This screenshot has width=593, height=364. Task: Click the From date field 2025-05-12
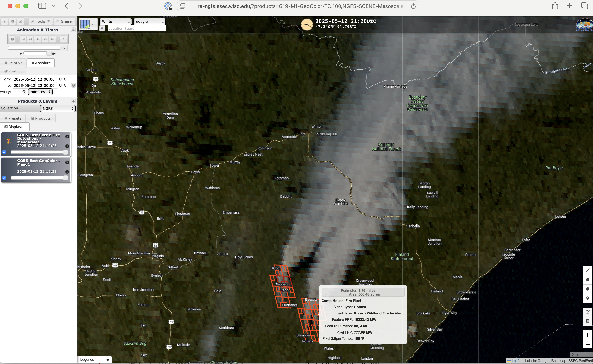[x=24, y=79]
